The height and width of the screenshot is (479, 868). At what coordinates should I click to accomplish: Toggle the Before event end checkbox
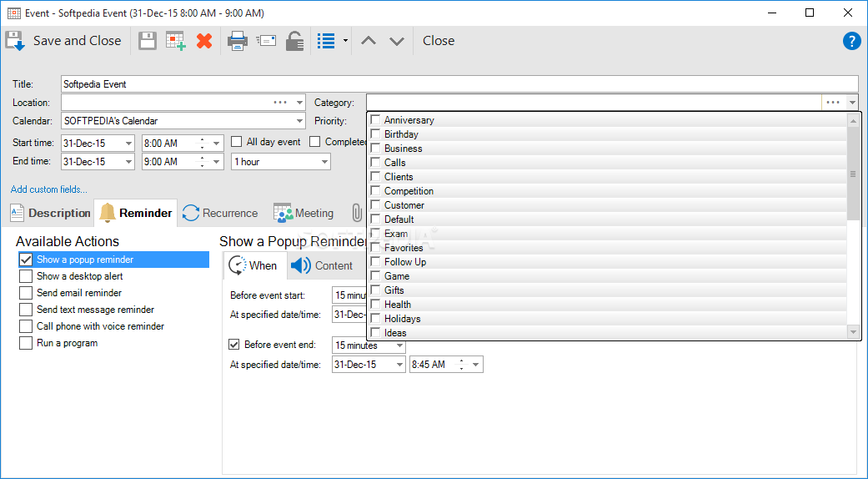tap(233, 345)
